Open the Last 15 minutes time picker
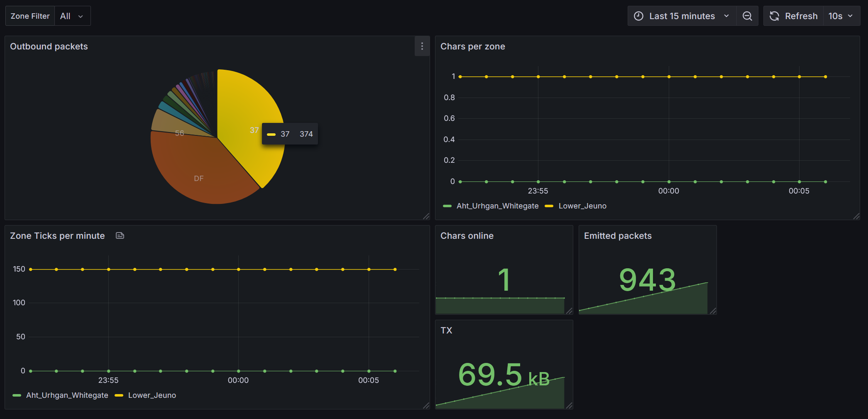 (x=682, y=16)
